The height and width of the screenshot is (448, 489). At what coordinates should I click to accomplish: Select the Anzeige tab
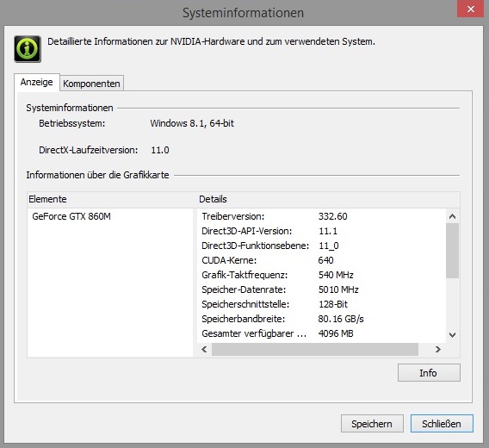point(36,82)
